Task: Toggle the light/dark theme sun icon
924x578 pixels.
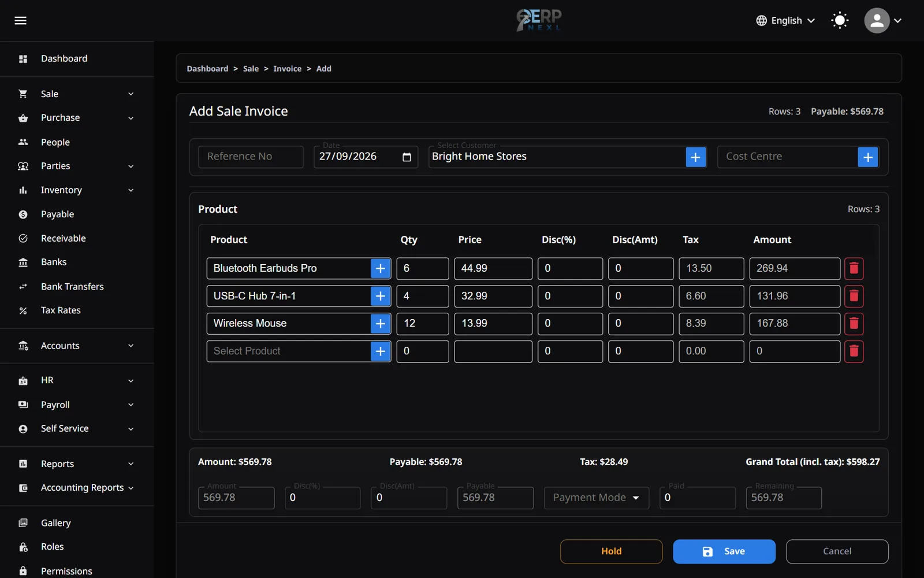Action: tap(840, 21)
